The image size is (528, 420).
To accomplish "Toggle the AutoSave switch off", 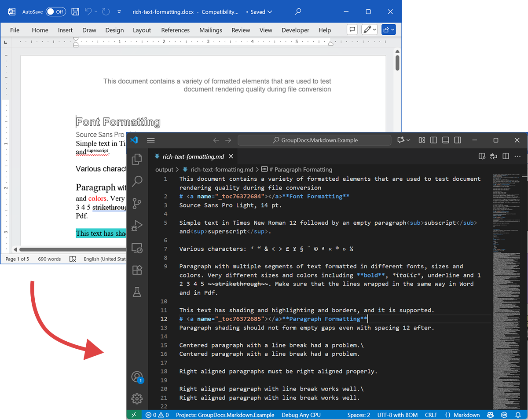I will click(x=56, y=12).
